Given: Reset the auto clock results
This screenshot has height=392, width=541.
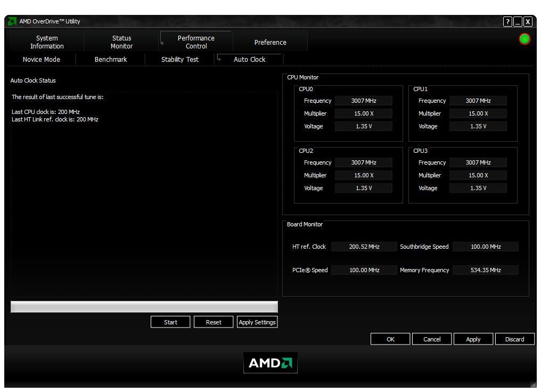Looking at the screenshot, I should pos(214,322).
